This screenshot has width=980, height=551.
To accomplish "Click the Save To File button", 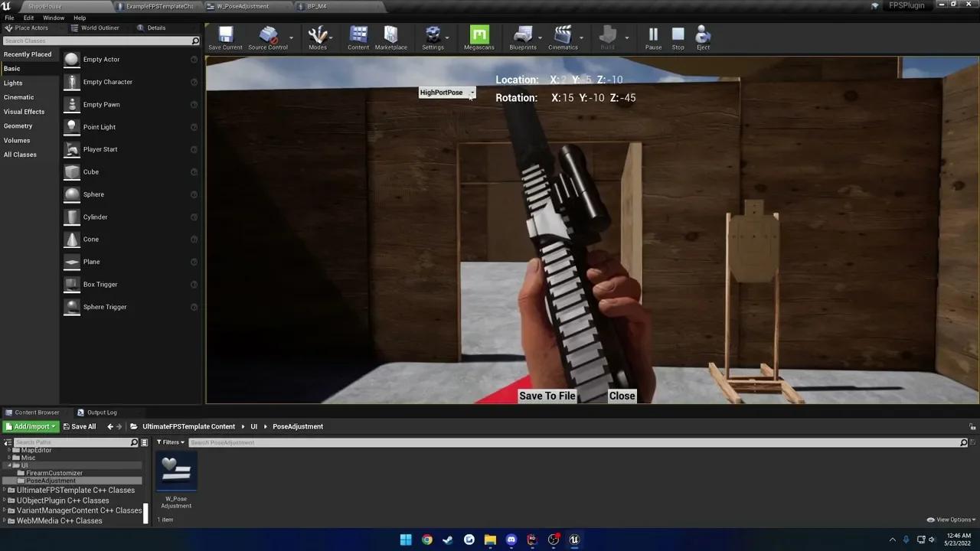I will click(x=547, y=396).
